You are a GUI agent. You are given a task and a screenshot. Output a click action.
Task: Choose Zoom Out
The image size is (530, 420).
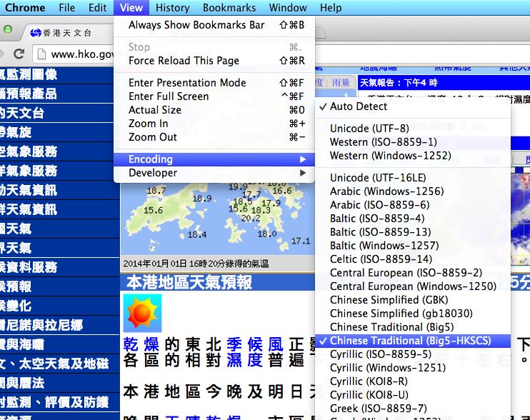click(x=214, y=137)
